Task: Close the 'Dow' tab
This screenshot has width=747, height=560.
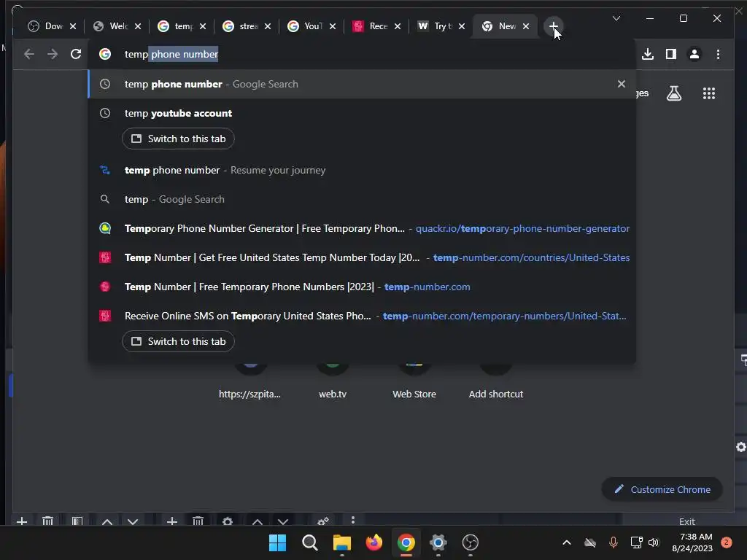Action: pyautogui.click(x=73, y=26)
